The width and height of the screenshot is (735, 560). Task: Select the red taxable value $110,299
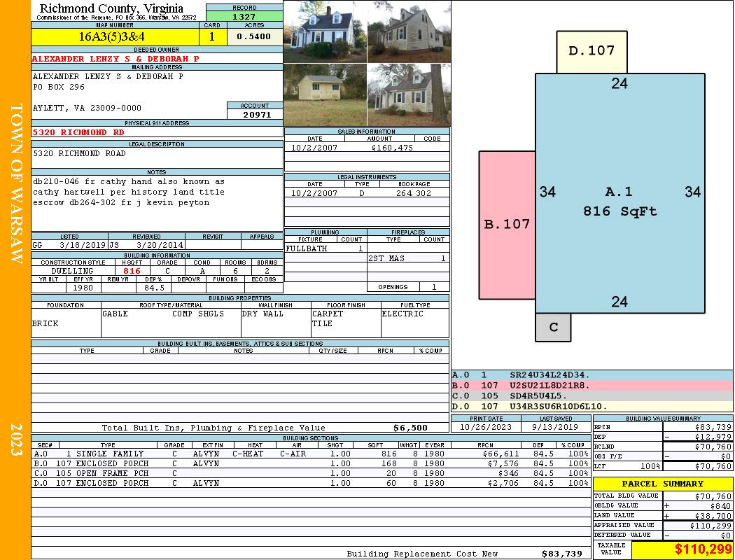point(703,549)
